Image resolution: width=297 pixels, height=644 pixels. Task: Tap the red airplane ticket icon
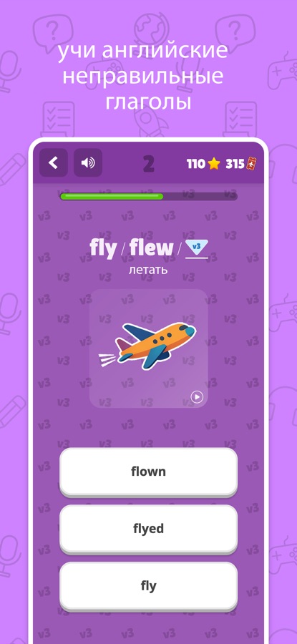251,165
